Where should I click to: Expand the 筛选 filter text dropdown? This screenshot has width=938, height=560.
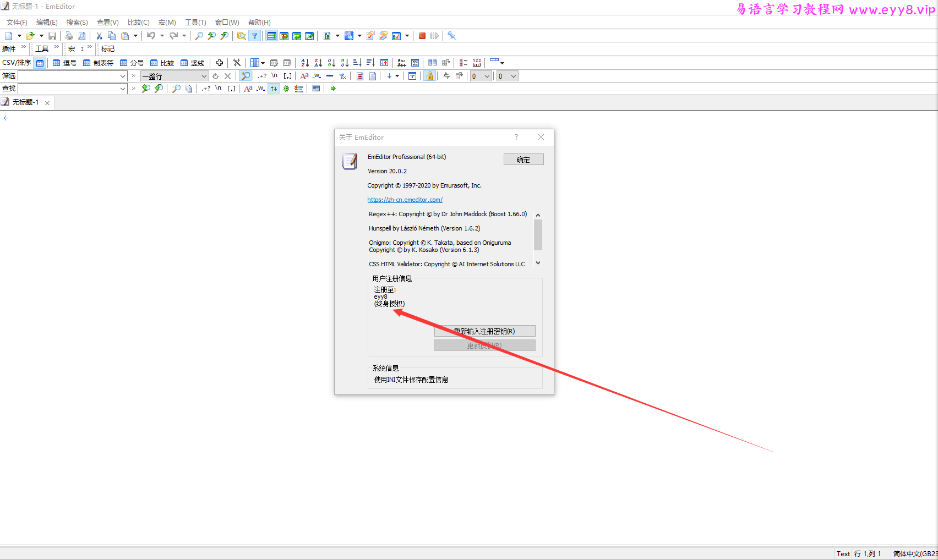tap(123, 76)
